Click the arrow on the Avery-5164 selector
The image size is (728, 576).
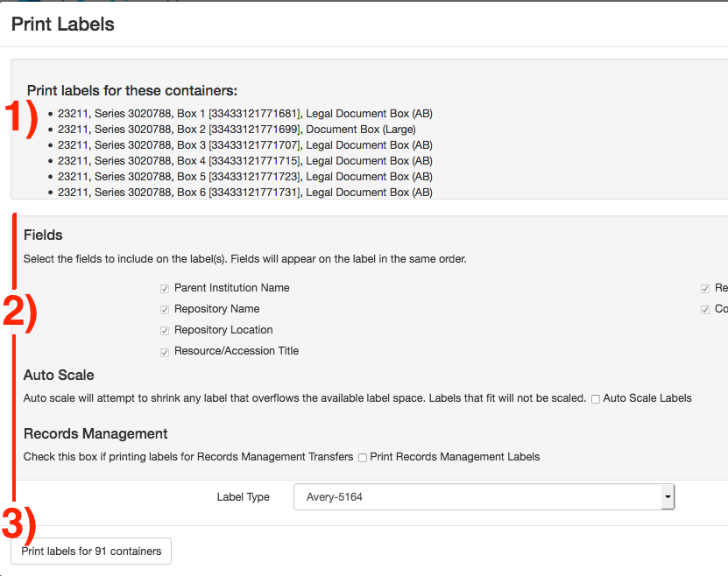coord(668,497)
